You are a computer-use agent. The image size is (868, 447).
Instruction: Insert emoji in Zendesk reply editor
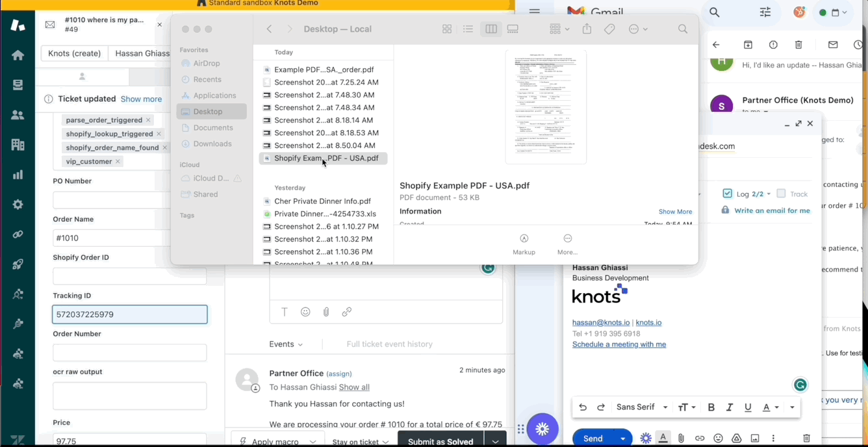pyautogui.click(x=305, y=312)
